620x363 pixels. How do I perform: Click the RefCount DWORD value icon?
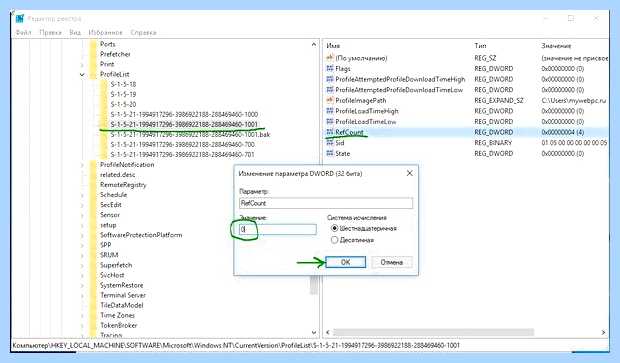[x=330, y=132]
